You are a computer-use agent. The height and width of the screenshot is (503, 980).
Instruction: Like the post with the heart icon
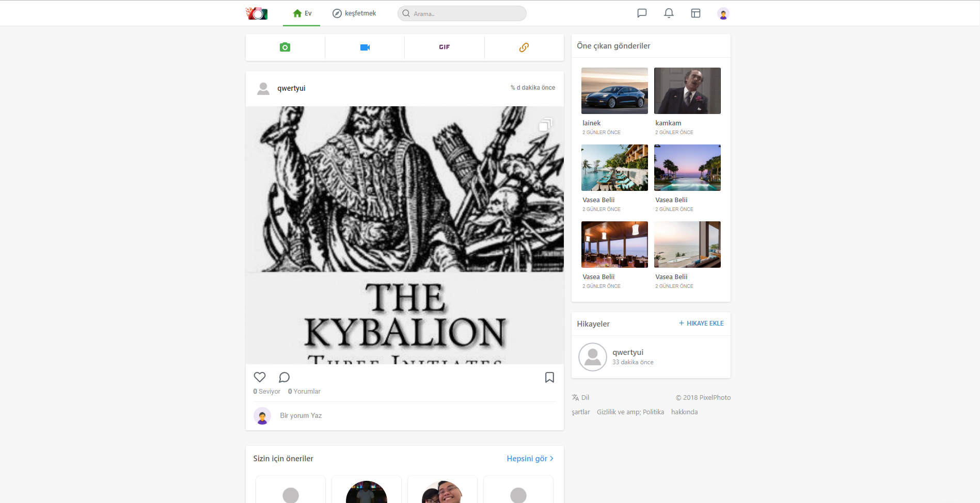coord(260,377)
